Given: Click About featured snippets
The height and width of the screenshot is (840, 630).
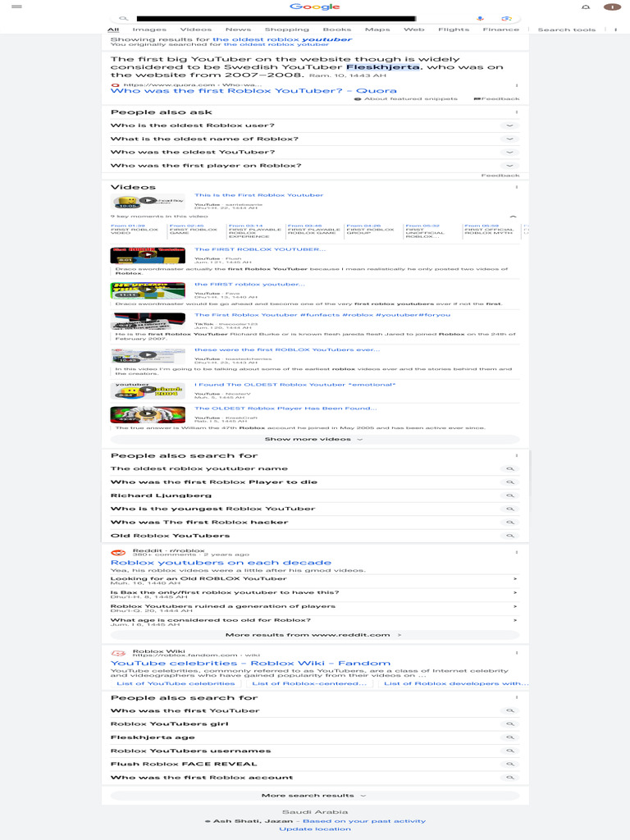Looking at the screenshot, I should click(406, 98).
